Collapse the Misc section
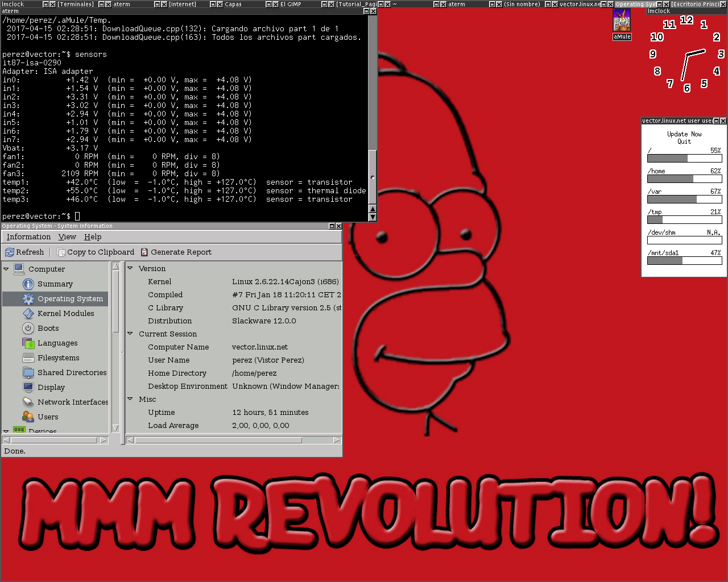The width and height of the screenshot is (728, 582). coord(130,399)
